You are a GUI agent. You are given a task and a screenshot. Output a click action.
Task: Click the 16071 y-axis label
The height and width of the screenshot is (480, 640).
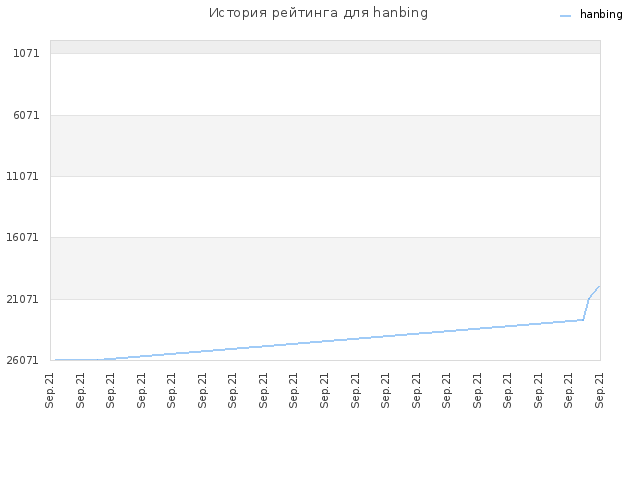(x=22, y=237)
